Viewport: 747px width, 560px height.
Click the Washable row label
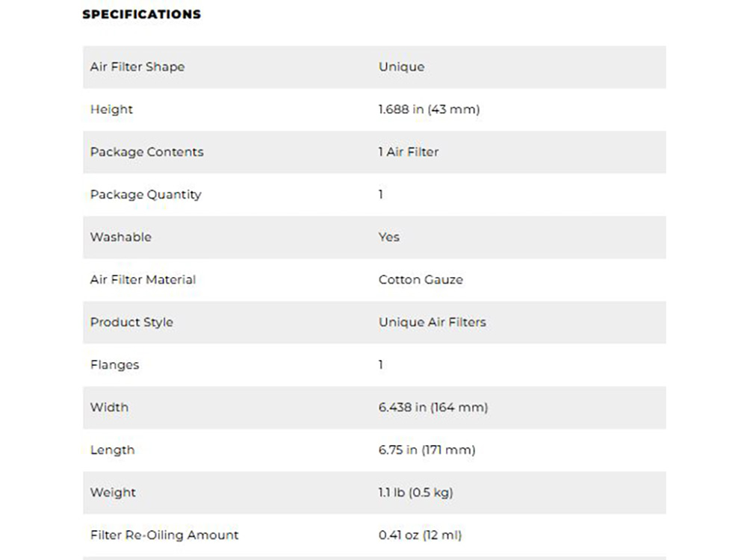tap(120, 237)
